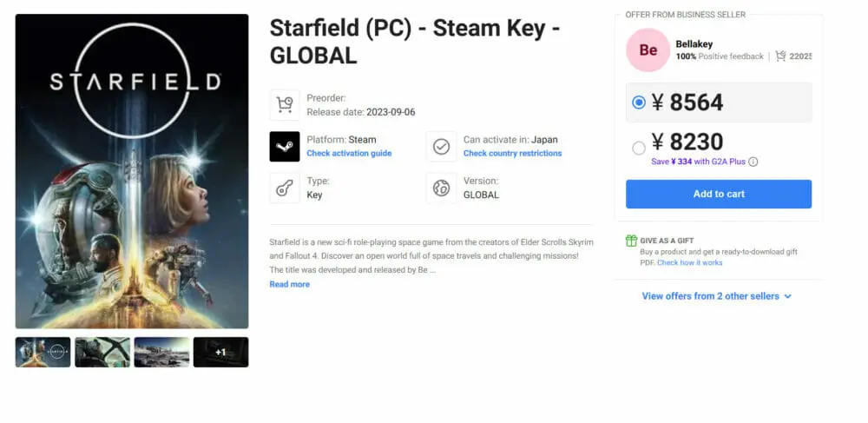The image size is (868, 423).
Task: View the cockpit screenshot thumbnail
Action: coord(102,352)
